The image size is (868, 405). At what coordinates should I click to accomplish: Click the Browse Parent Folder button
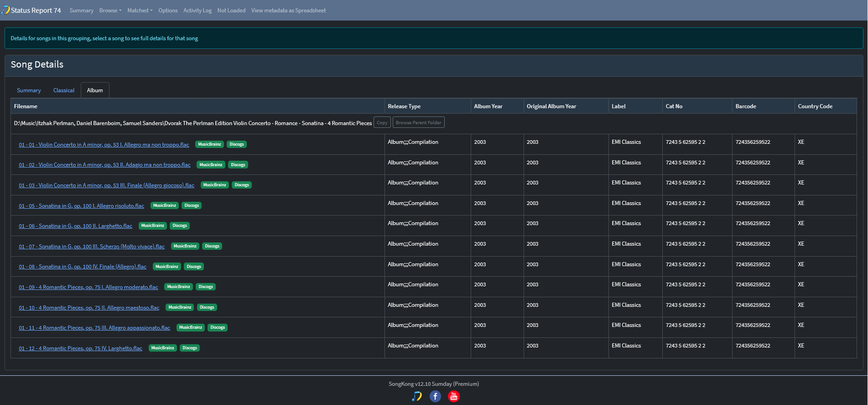point(419,122)
